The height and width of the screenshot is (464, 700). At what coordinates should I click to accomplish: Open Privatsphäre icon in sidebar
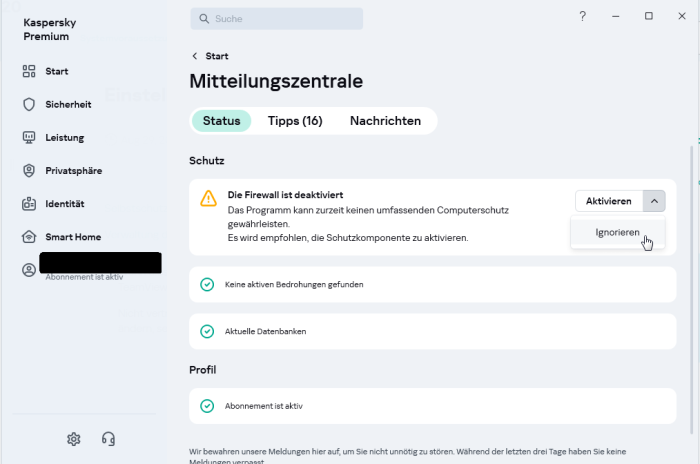coord(29,171)
